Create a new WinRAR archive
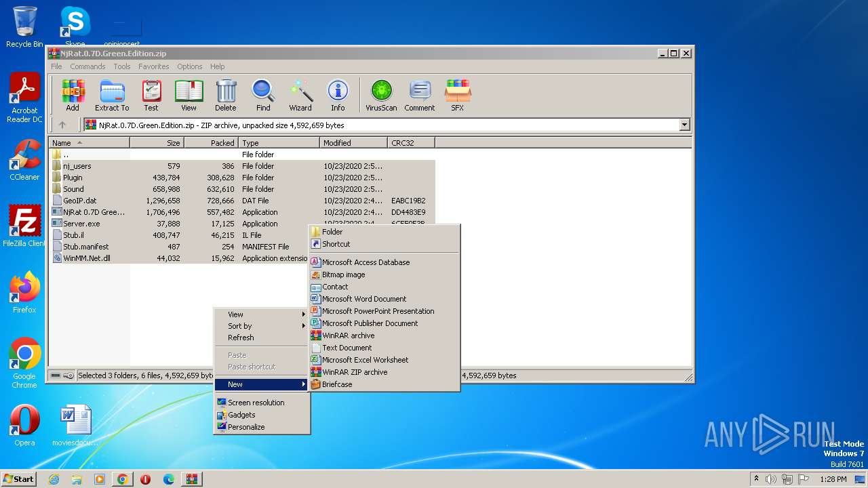The height and width of the screenshot is (488, 868). 384,335
